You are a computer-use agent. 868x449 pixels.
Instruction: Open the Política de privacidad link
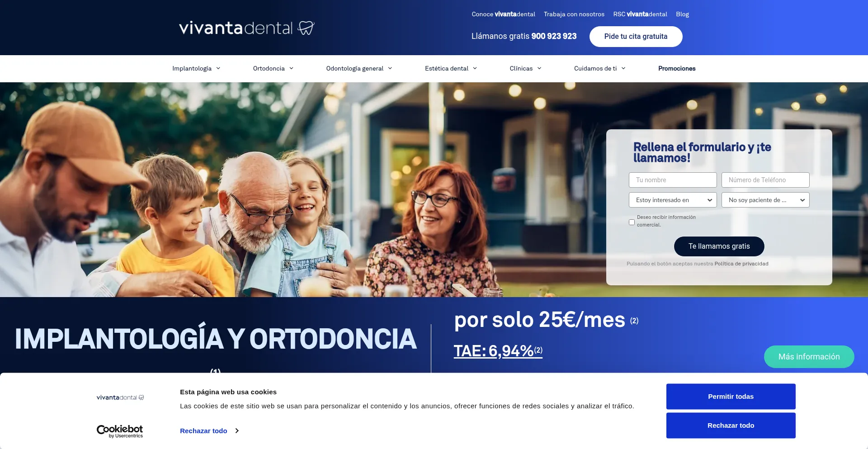741,264
